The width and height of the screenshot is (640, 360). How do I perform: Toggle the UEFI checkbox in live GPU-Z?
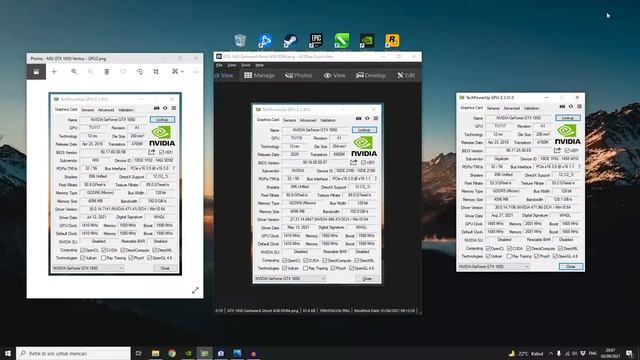(567, 151)
